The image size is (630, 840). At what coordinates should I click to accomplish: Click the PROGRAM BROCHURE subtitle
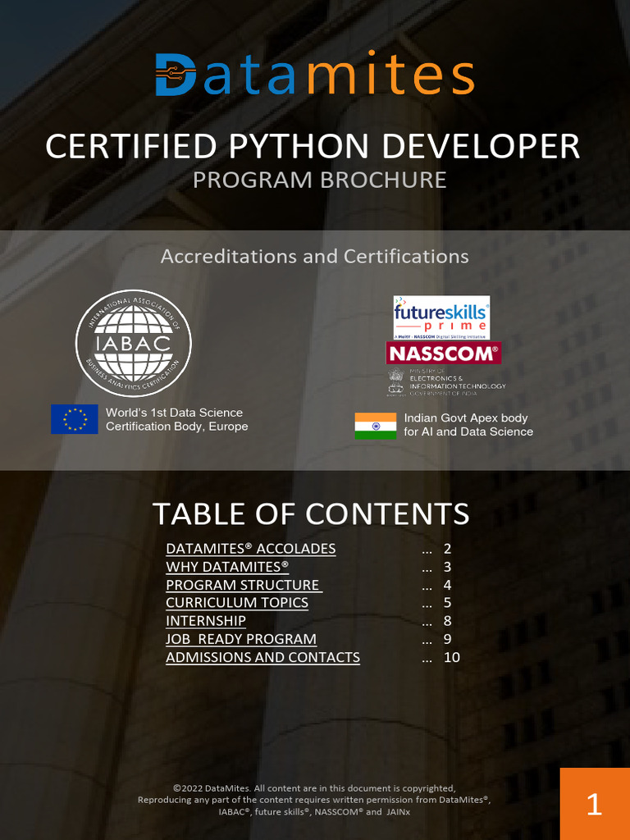320,180
